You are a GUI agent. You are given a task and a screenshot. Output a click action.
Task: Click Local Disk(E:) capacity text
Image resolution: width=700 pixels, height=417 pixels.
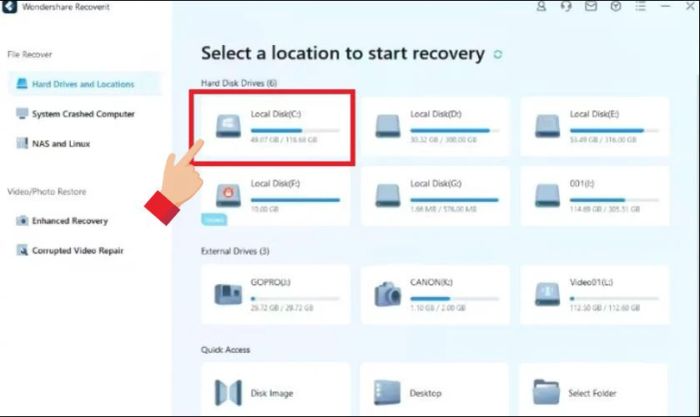pos(603,140)
